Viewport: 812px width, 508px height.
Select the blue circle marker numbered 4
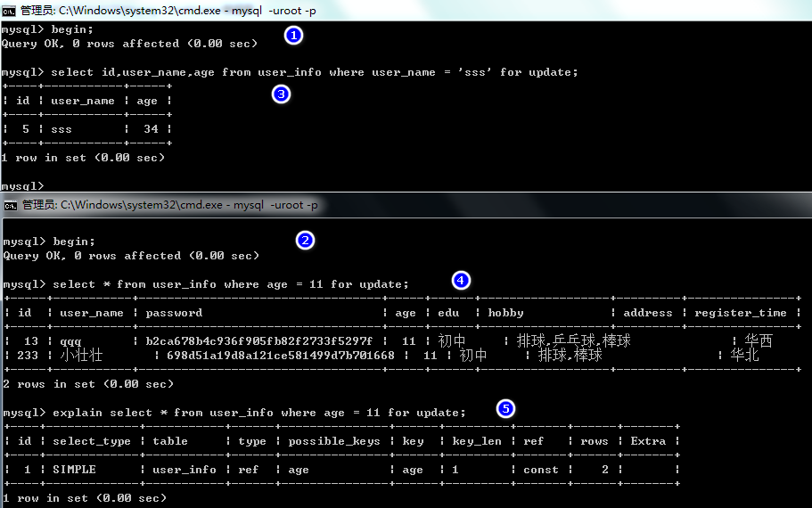click(x=460, y=280)
